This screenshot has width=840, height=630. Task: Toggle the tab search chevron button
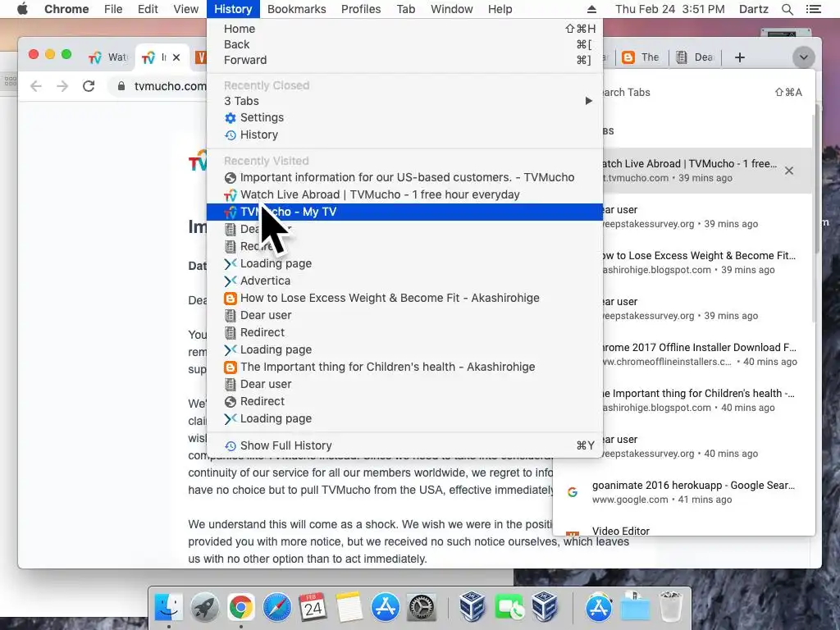click(803, 57)
